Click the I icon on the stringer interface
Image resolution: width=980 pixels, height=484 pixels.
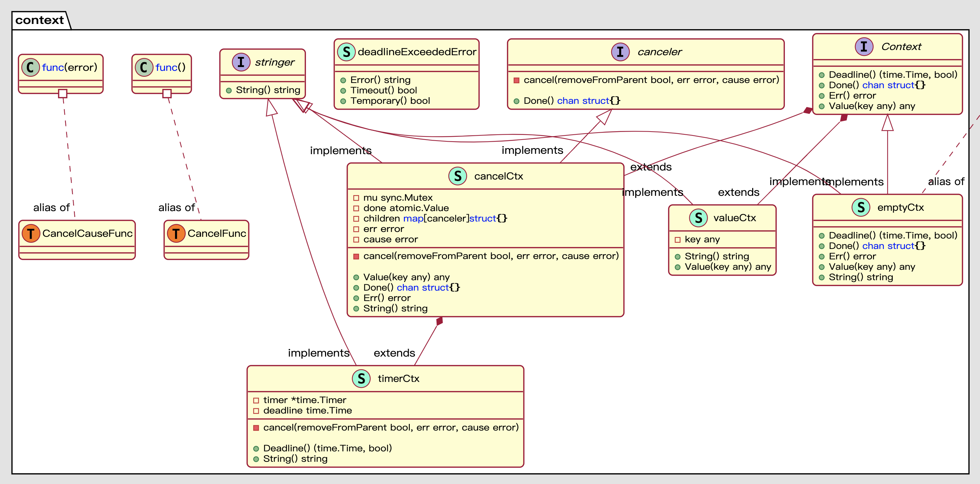[241, 62]
